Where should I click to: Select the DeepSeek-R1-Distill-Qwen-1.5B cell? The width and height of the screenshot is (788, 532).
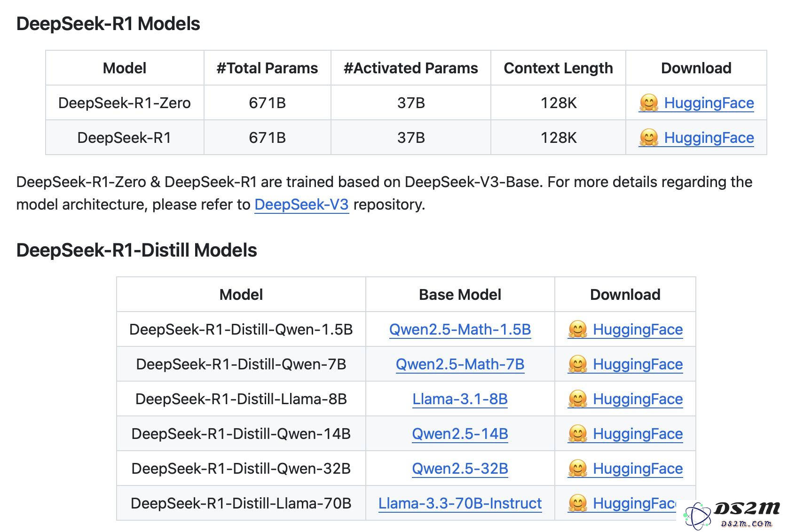point(241,329)
